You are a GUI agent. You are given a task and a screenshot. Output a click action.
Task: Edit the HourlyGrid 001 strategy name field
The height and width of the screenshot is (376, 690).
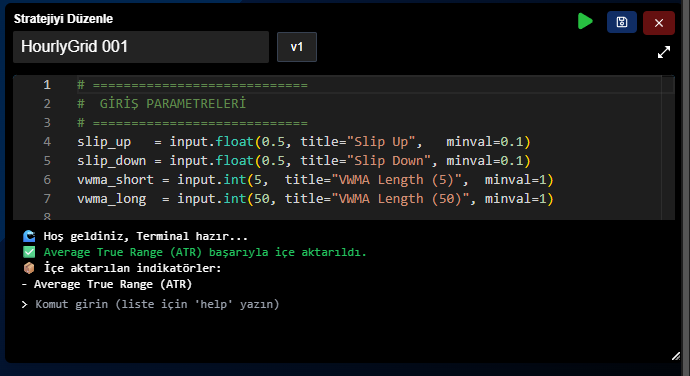click(x=141, y=47)
